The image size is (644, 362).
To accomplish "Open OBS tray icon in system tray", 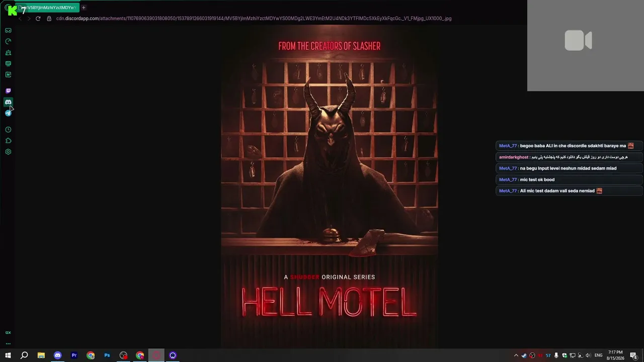I will coord(532,355).
